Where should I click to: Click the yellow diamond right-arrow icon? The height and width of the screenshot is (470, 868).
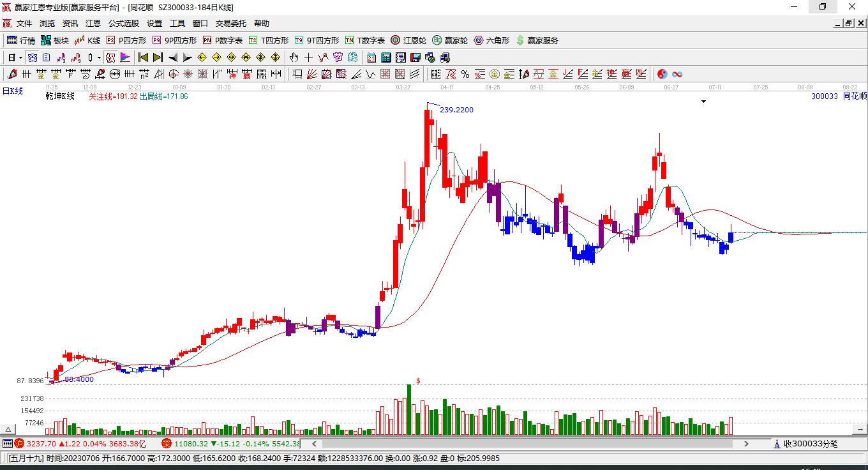tap(217, 57)
